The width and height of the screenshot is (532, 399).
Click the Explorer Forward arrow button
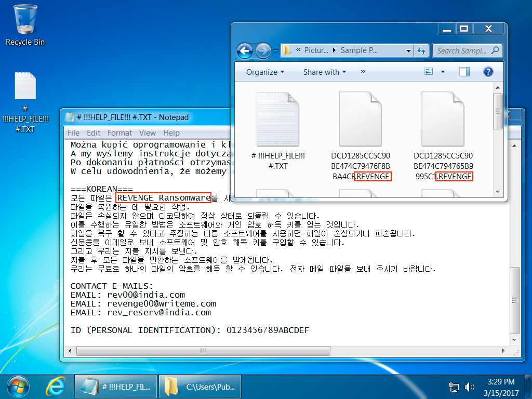(x=263, y=51)
